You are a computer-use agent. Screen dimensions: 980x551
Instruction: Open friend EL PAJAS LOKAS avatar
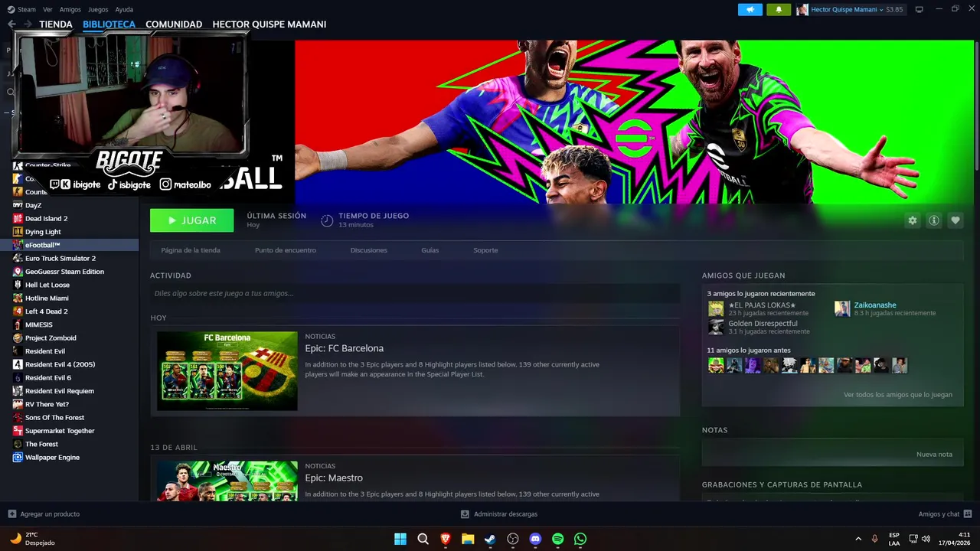click(x=716, y=308)
